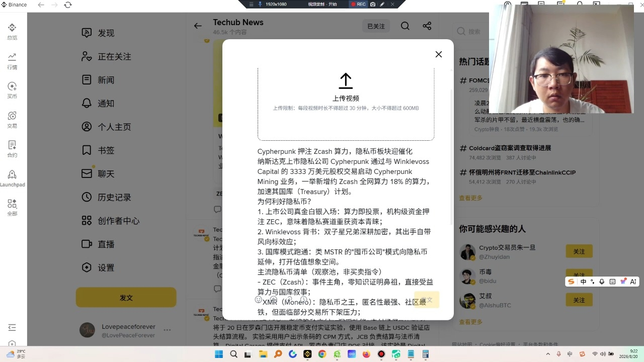Click the Sogou IME voice input microphone
Screen dimensions: 644x362
pos(602,282)
